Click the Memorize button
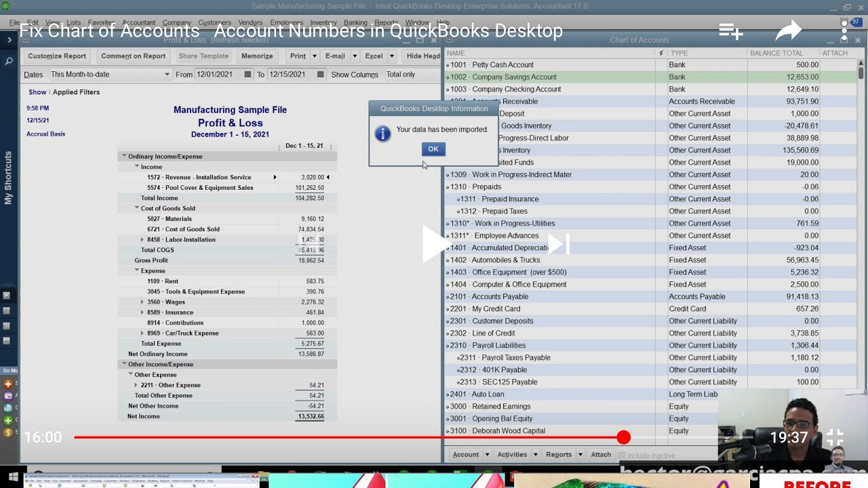Image resolution: width=868 pixels, height=488 pixels. click(x=257, y=56)
